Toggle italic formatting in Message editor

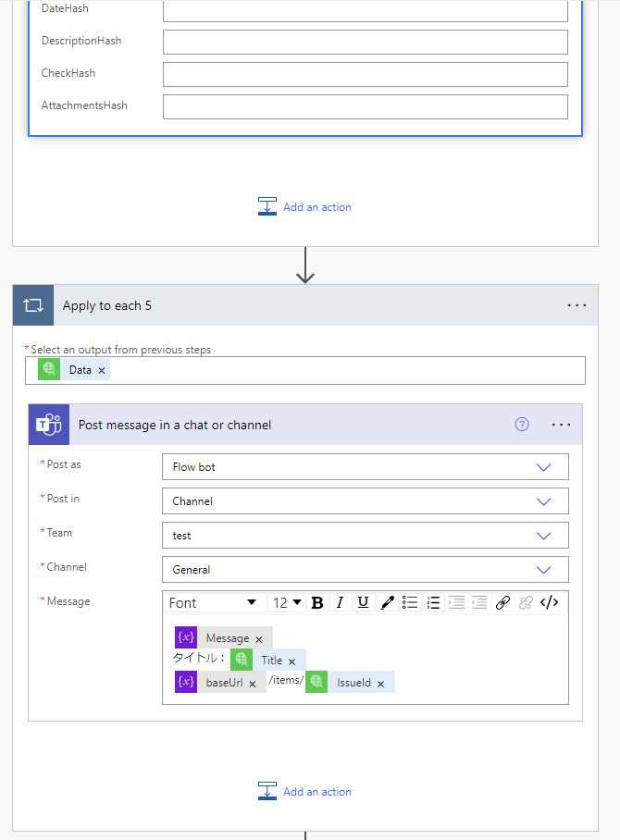click(x=340, y=602)
